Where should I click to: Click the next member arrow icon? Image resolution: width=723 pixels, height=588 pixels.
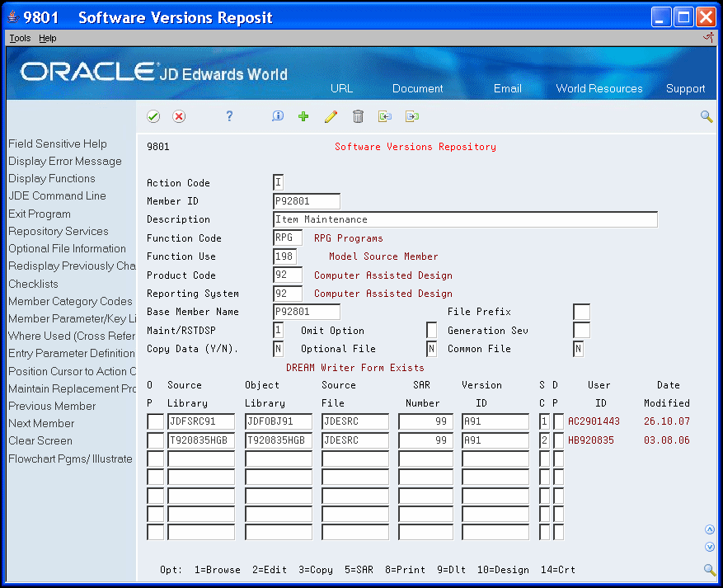tap(412, 116)
